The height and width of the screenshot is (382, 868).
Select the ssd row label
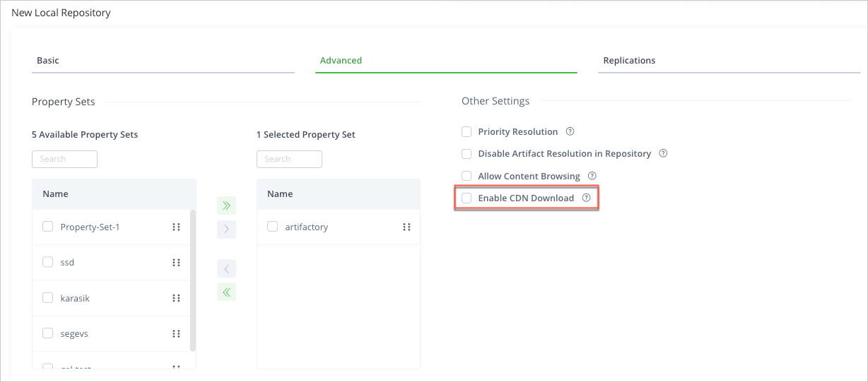tap(67, 263)
